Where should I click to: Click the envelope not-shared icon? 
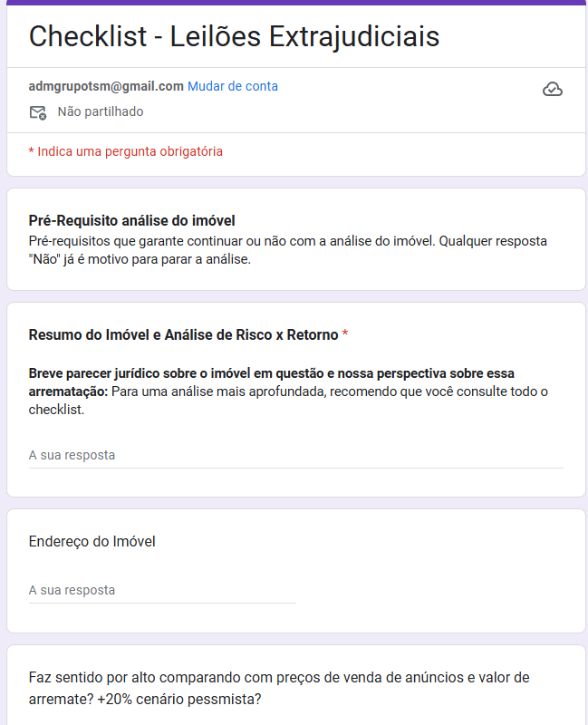coord(38,112)
